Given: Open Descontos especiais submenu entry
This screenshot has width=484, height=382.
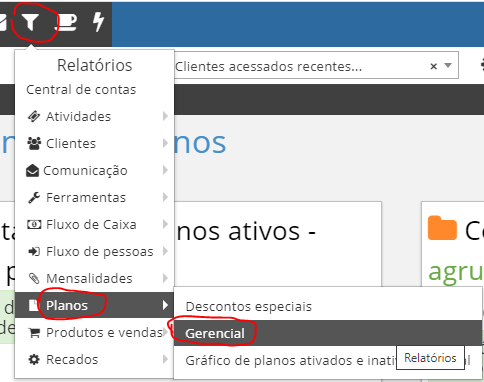Looking at the screenshot, I should coord(328,306).
